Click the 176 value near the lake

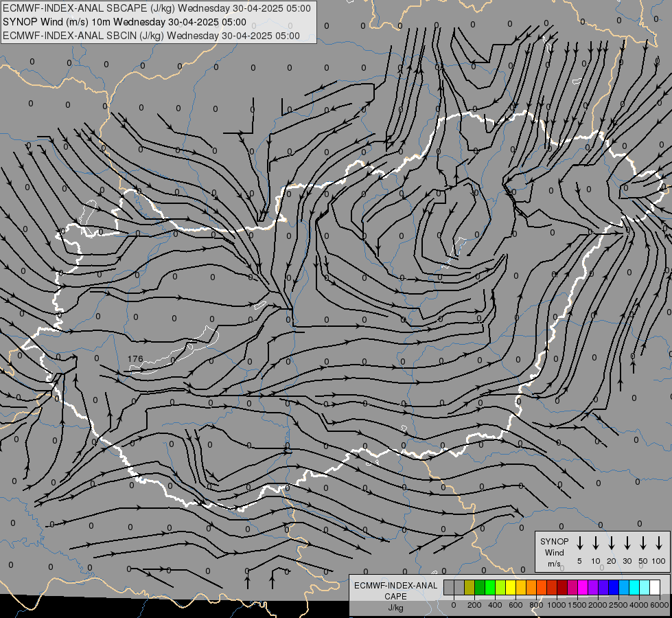135,359
